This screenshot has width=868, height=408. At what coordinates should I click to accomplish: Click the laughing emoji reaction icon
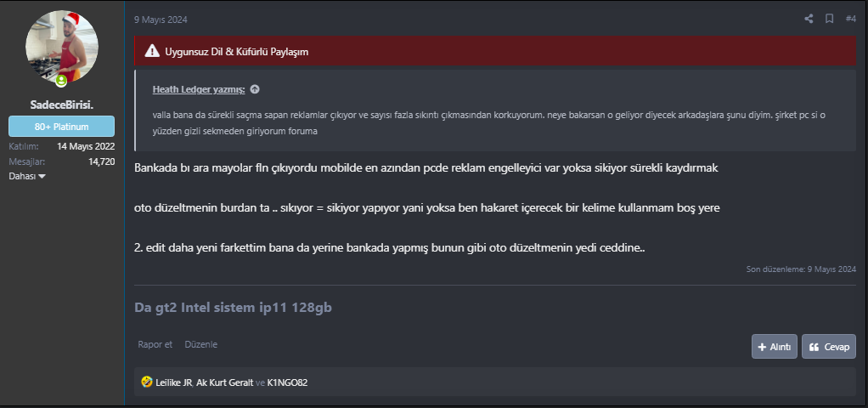tap(147, 382)
